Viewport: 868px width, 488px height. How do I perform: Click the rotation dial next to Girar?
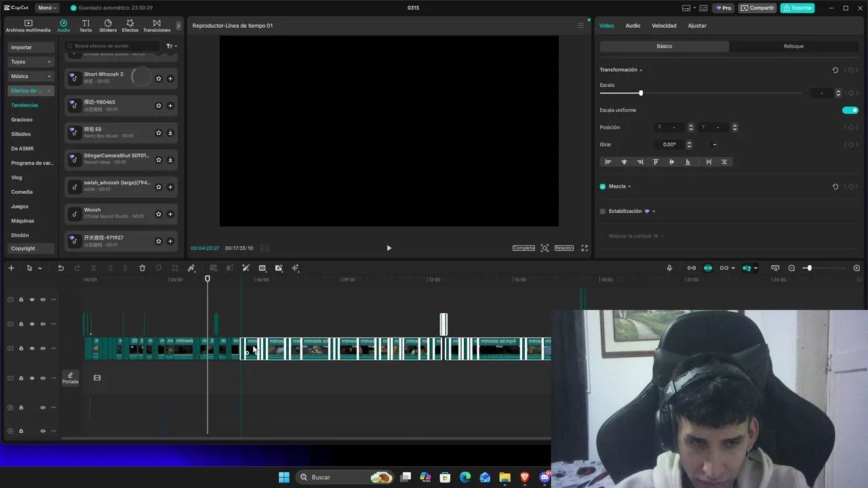[x=713, y=144]
